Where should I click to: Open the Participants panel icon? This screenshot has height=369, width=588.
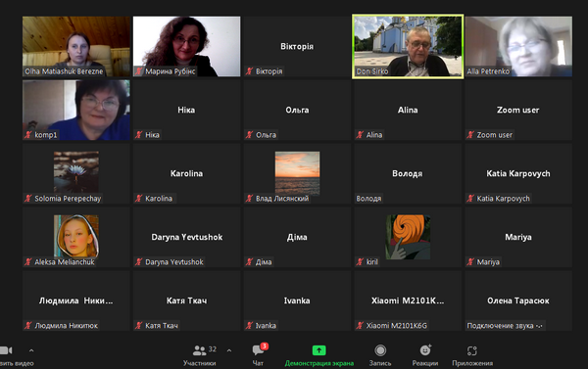(x=199, y=350)
